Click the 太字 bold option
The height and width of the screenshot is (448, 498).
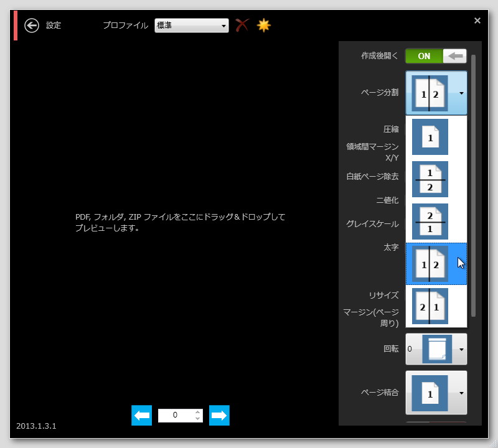pos(393,247)
